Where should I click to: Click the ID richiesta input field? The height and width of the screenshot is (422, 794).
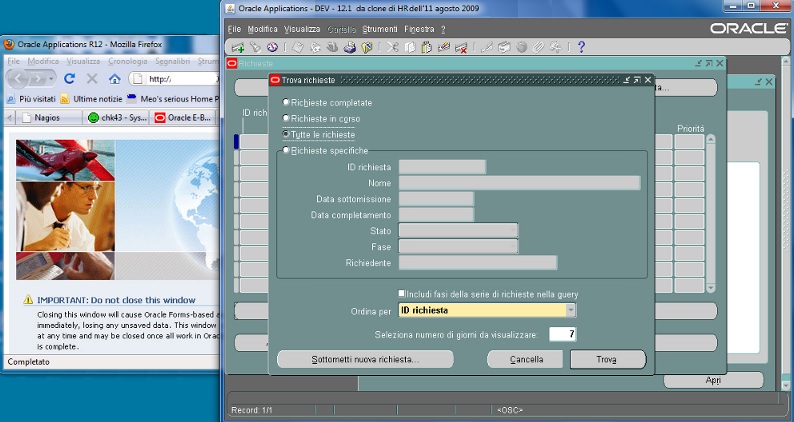443,167
